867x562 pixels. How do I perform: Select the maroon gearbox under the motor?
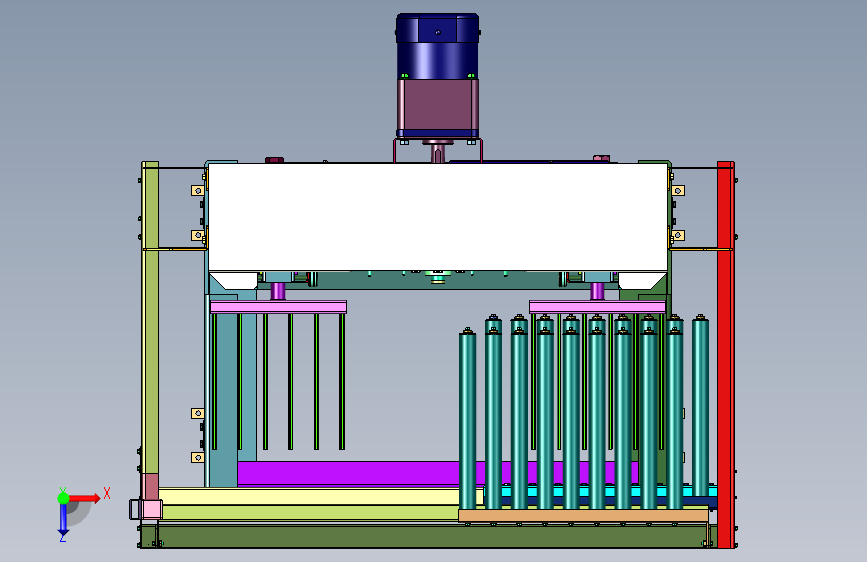(437, 105)
